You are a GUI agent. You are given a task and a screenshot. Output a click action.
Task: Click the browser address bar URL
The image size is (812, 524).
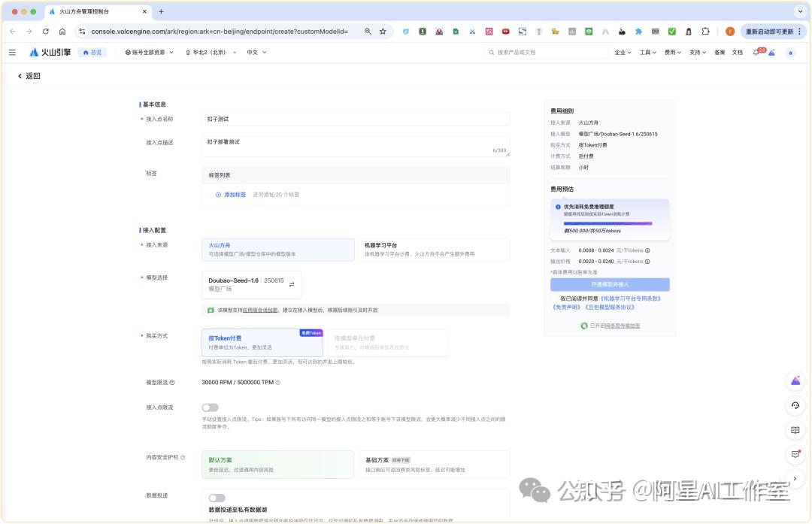pos(220,32)
